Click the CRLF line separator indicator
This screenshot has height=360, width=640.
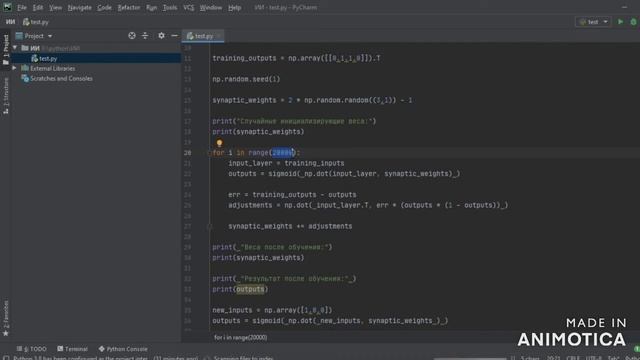[573, 358]
